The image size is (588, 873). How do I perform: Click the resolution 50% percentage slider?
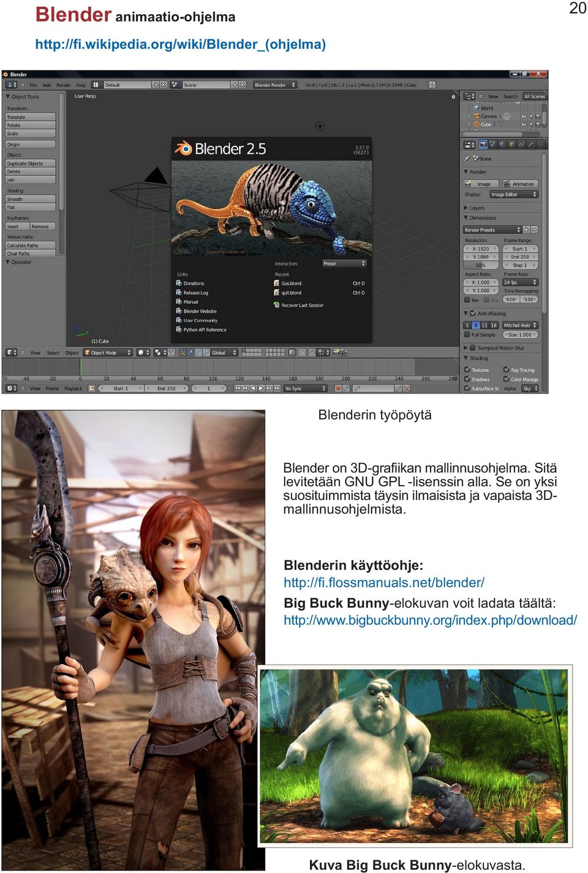[x=481, y=265]
